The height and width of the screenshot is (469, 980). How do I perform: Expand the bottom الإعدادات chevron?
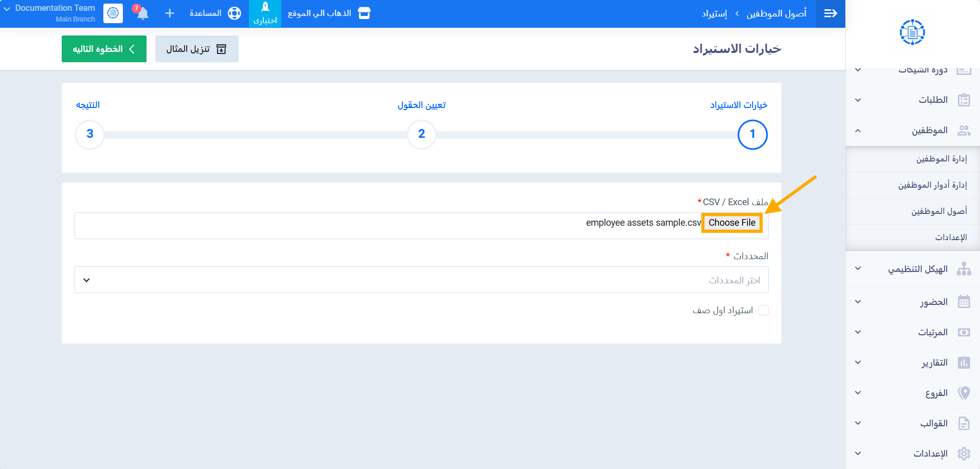[x=858, y=454]
